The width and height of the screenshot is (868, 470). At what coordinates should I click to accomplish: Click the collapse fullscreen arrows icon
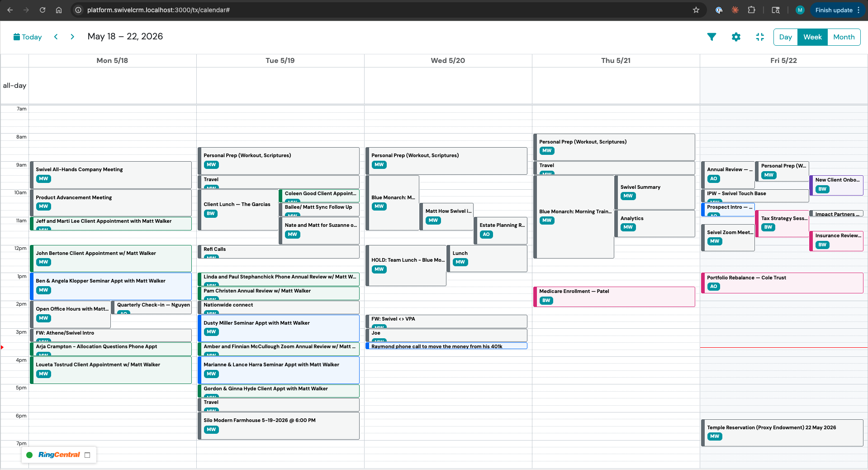pyautogui.click(x=760, y=37)
